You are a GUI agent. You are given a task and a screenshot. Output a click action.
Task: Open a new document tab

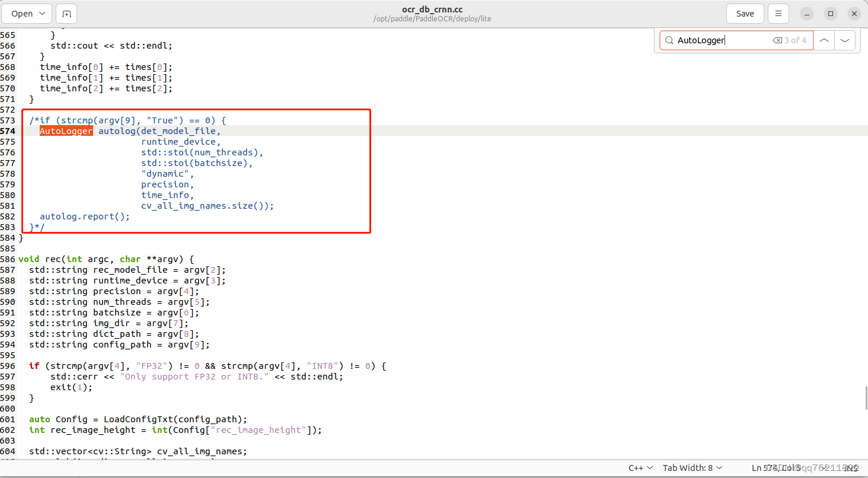66,13
